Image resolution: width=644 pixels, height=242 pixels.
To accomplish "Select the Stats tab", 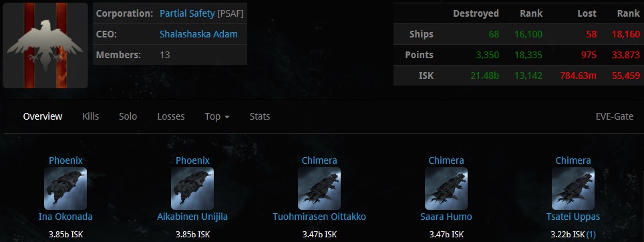I will pyautogui.click(x=260, y=117).
